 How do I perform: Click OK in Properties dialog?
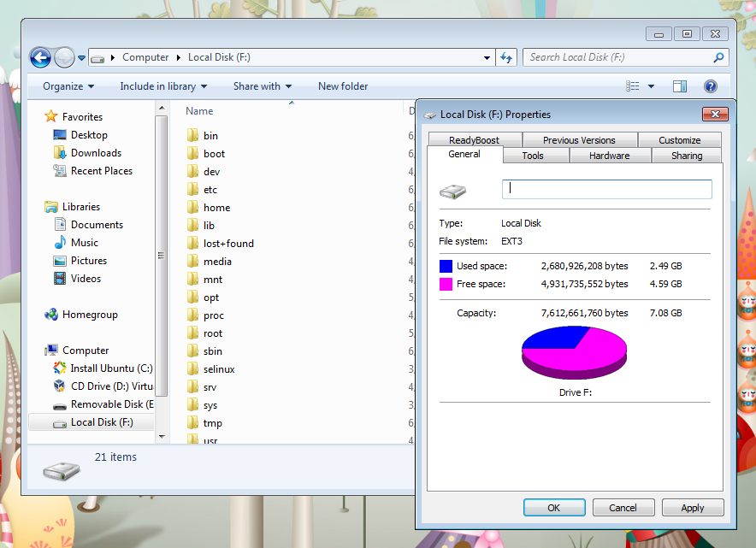[x=554, y=508]
